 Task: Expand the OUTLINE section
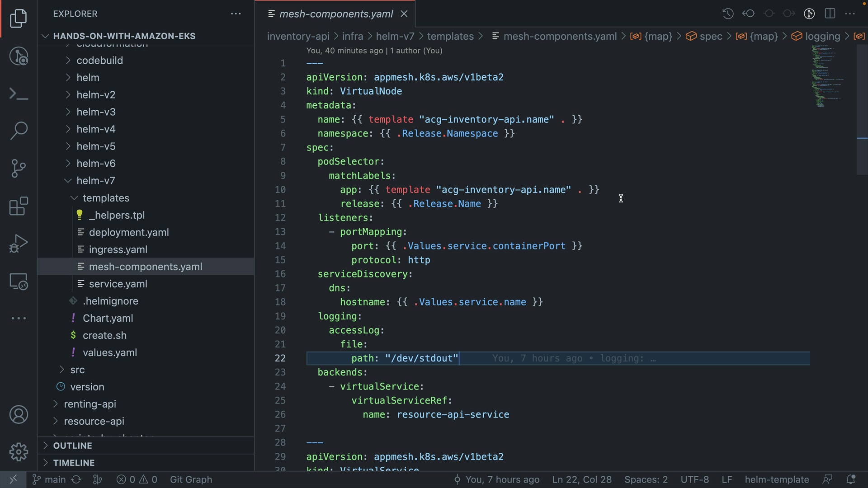72,446
